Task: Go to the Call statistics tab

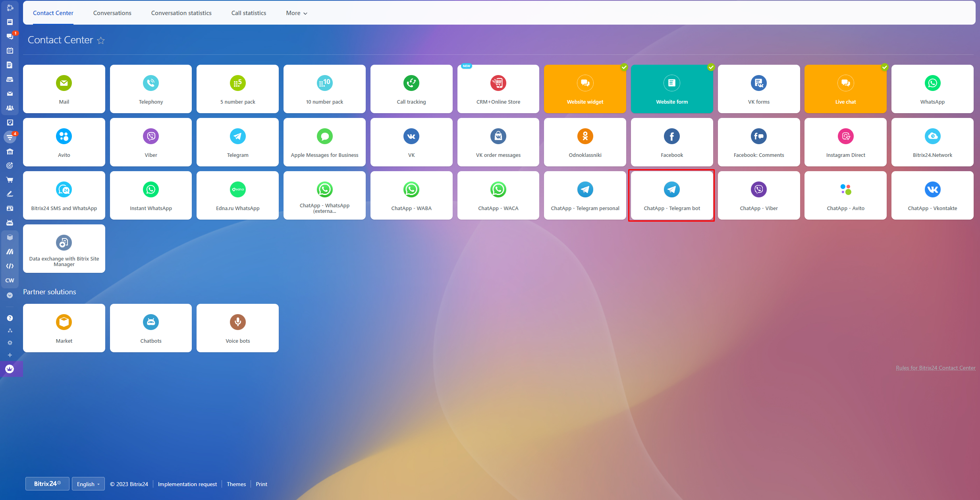Action: click(x=249, y=13)
